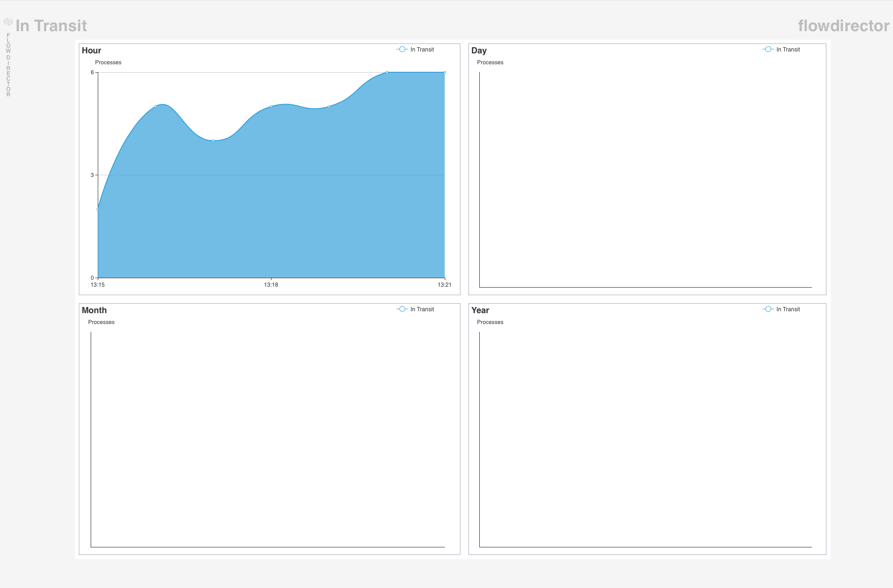
Task: Select the final data point at 13:21
Action: pyautogui.click(x=444, y=73)
